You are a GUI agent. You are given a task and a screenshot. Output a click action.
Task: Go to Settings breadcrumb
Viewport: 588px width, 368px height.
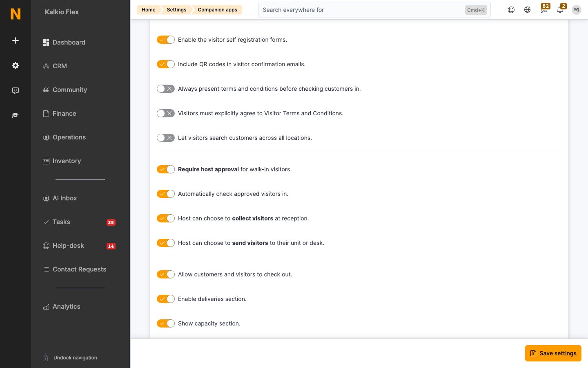176,10
